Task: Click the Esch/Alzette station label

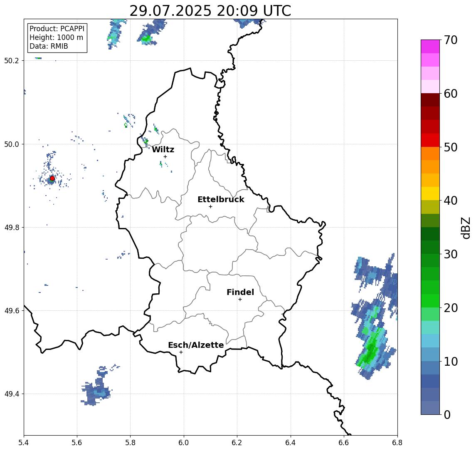Action: click(x=196, y=345)
